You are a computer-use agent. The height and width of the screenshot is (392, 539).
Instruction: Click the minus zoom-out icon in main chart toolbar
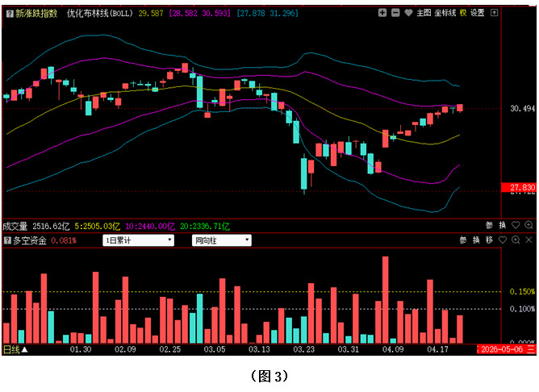click(395, 13)
